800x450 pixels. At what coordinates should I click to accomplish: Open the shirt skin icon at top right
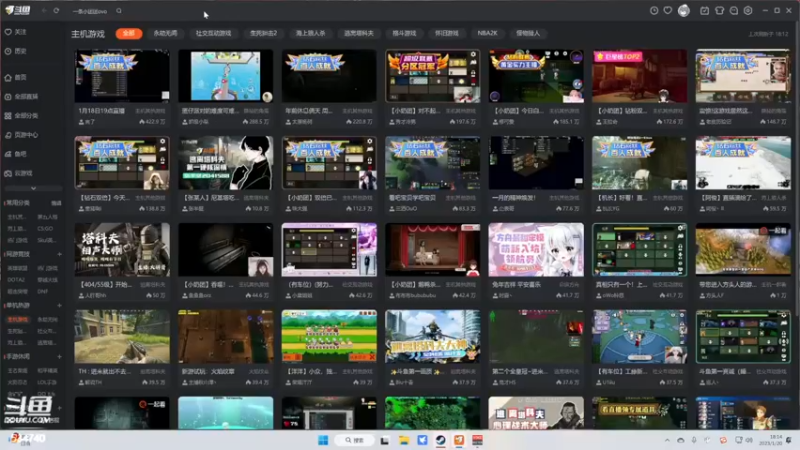click(719, 10)
